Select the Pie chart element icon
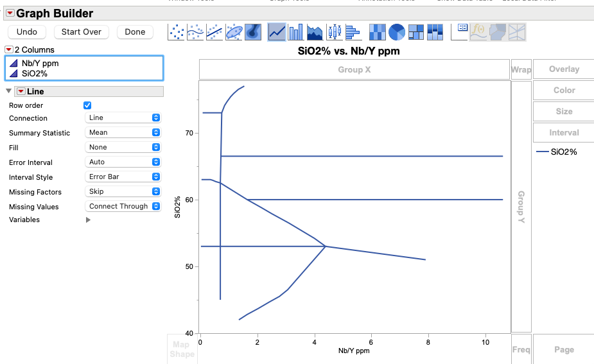The width and height of the screenshot is (594, 364). (x=397, y=32)
